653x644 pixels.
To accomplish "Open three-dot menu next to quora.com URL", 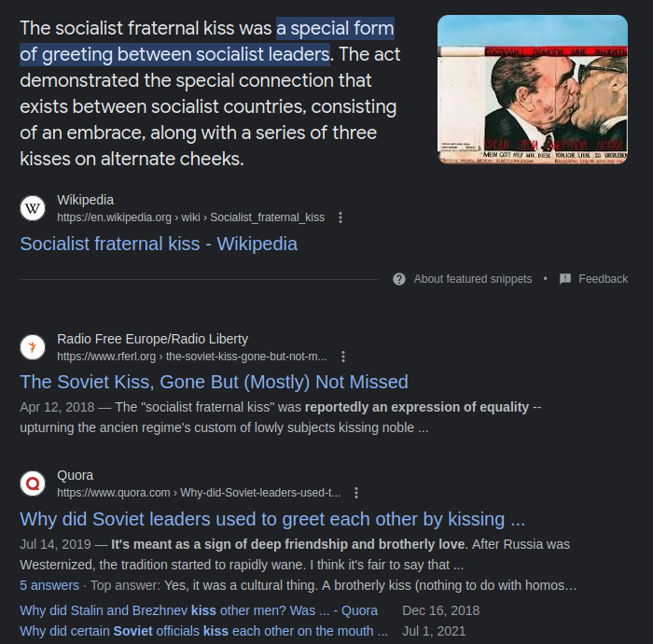I will click(x=356, y=493).
